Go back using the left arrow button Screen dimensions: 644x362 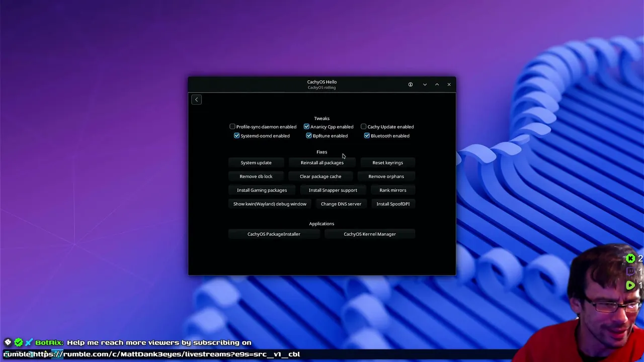pyautogui.click(x=196, y=100)
